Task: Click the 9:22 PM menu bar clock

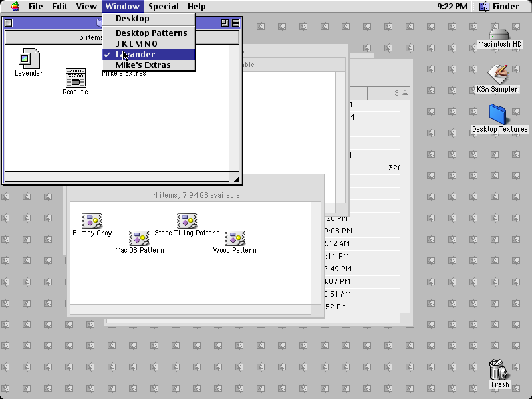Action: [452, 7]
